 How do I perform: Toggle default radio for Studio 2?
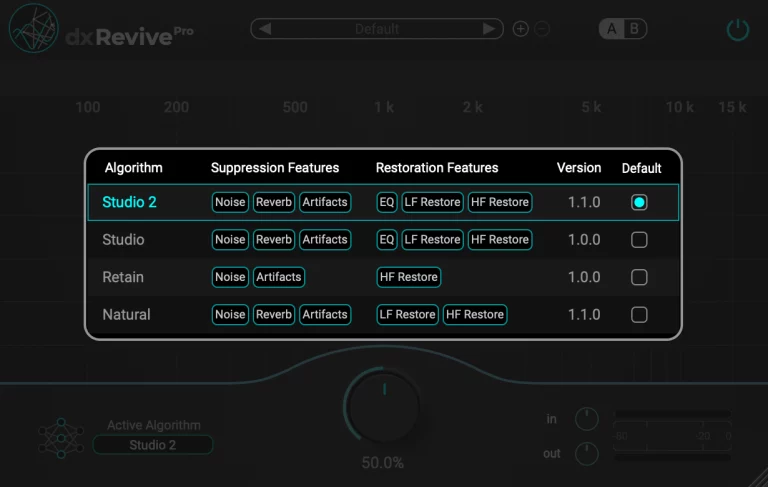coord(639,202)
